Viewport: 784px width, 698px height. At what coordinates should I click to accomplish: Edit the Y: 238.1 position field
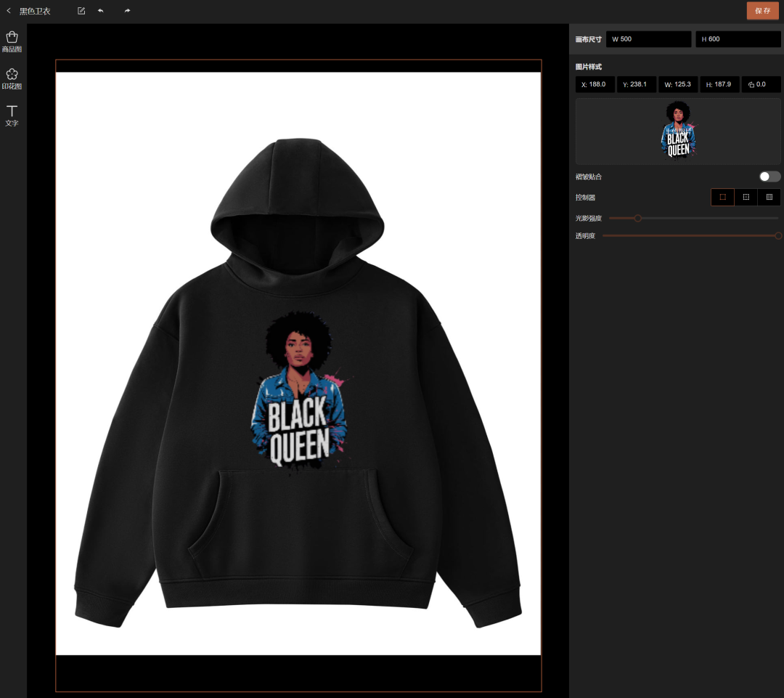637,84
